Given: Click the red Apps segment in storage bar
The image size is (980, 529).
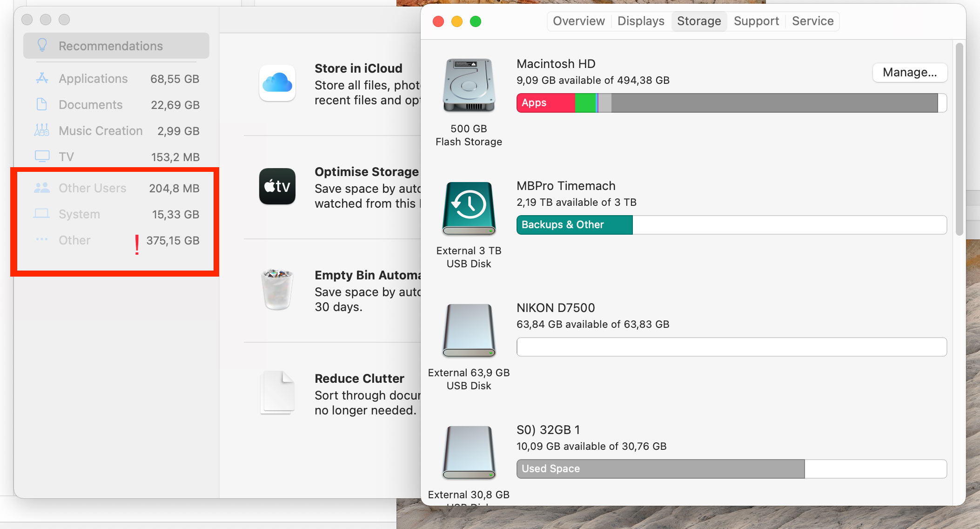Looking at the screenshot, I should tap(545, 103).
